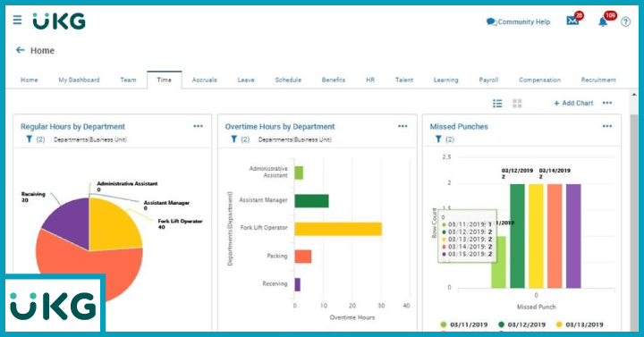Screen dimensions: 644x337
Task: Open filter on Overtime Hours chart
Action: click(233, 139)
